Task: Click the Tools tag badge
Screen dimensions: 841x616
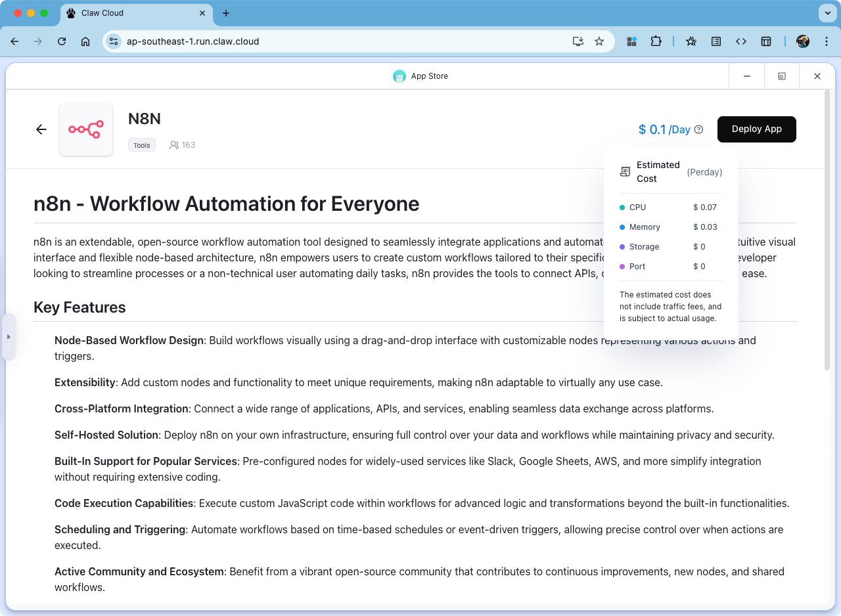Action: (142, 145)
